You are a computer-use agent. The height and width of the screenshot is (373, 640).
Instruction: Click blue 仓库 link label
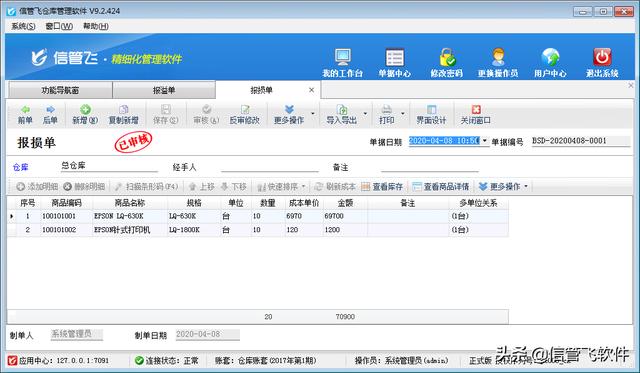pos(20,167)
